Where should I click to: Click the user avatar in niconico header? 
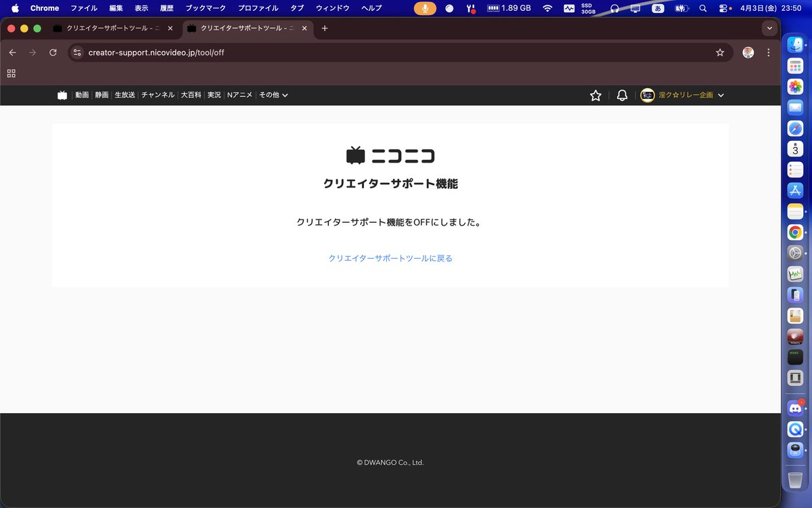pos(648,96)
